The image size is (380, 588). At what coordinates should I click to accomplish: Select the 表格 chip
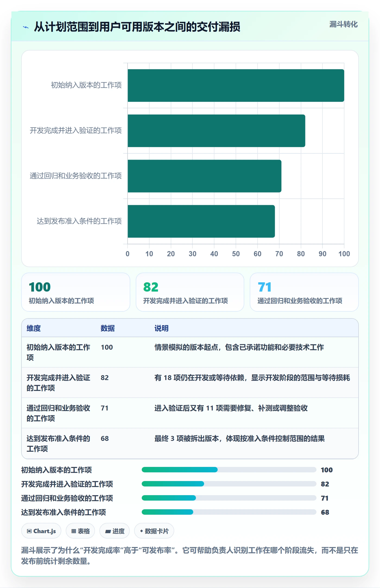tap(80, 531)
